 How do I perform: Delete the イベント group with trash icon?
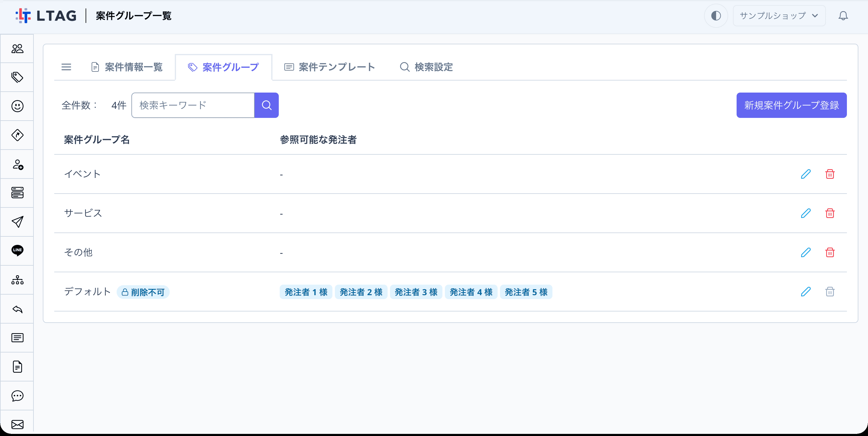click(830, 174)
